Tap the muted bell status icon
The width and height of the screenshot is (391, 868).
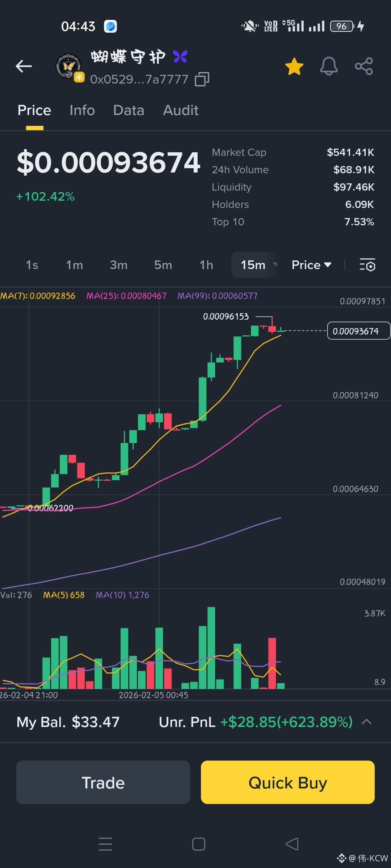pyautogui.click(x=250, y=26)
